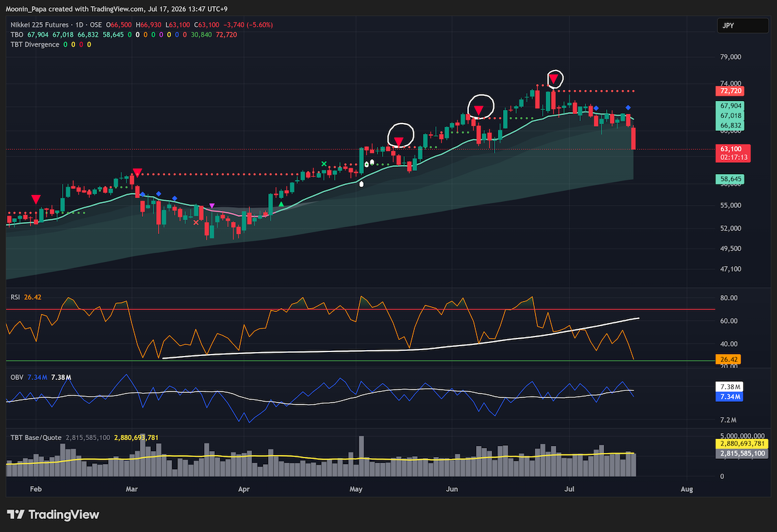Click the red sell triangle near the 74,000 peak
Image resolution: width=777 pixels, height=532 pixels.
(554, 80)
